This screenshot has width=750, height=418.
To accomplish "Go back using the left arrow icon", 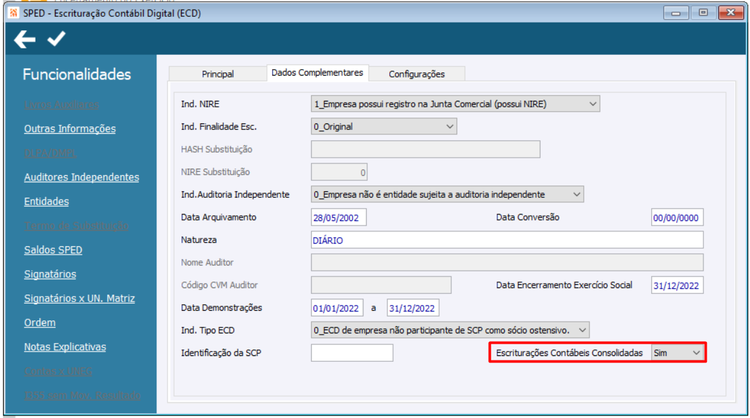I will [25, 39].
